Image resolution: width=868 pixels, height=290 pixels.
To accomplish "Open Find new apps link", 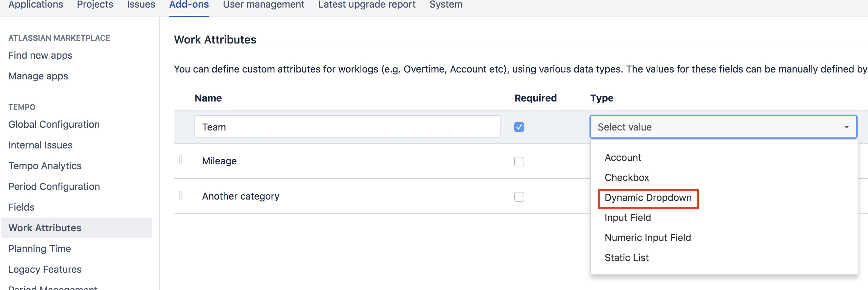I will (40, 56).
